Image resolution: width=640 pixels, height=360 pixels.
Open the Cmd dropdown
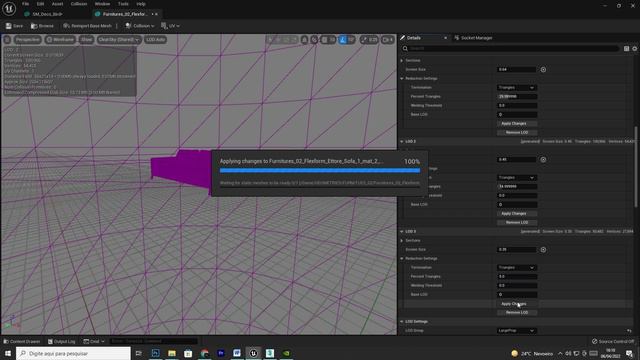coord(93,341)
